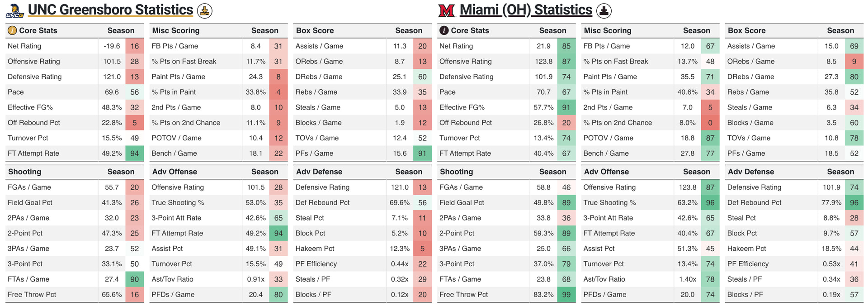Select UNC Greensboro Off Rebound Pct 5 percentile cell

(135, 123)
